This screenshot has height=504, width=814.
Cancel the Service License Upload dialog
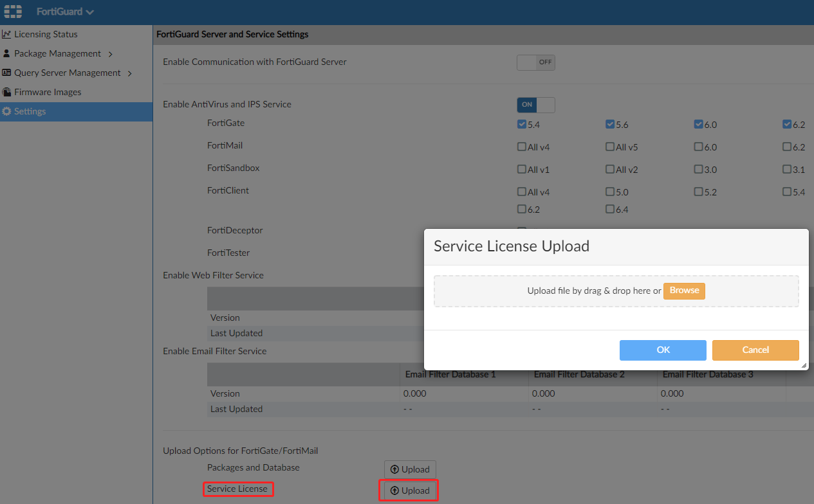pyautogui.click(x=755, y=350)
